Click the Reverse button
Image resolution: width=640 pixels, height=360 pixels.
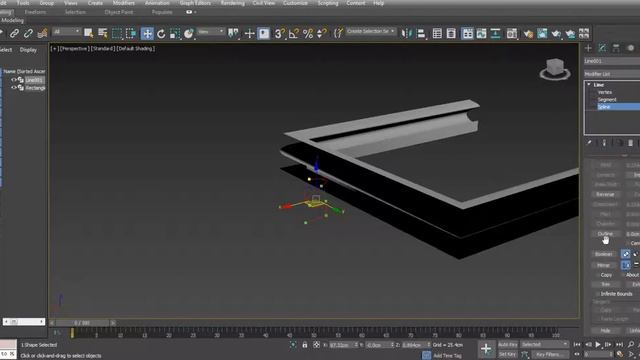[x=605, y=194]
